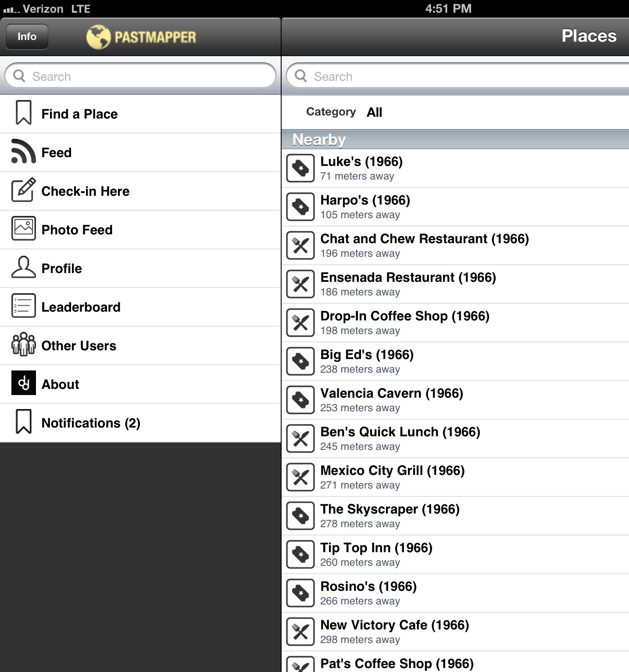Click the Profile person icon
This screenshot has height=672, width=629.
tap(24, 267)
